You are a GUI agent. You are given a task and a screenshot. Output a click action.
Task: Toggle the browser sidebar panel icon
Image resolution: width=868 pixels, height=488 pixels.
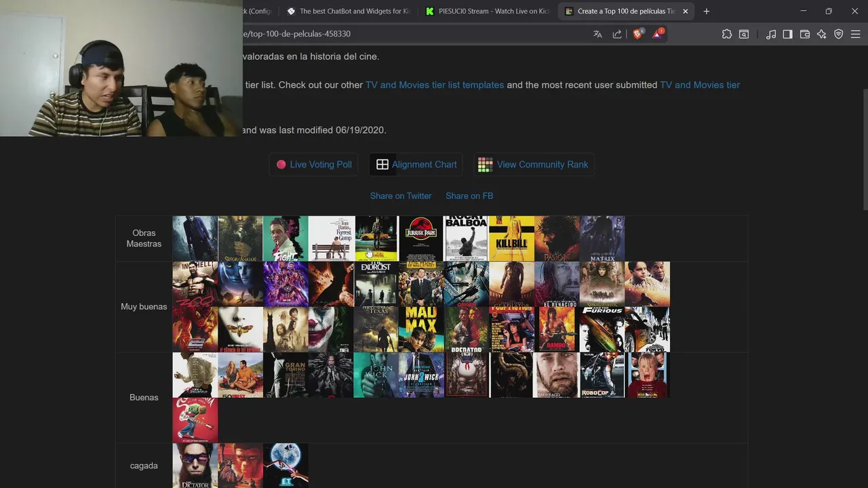point(787,34)
